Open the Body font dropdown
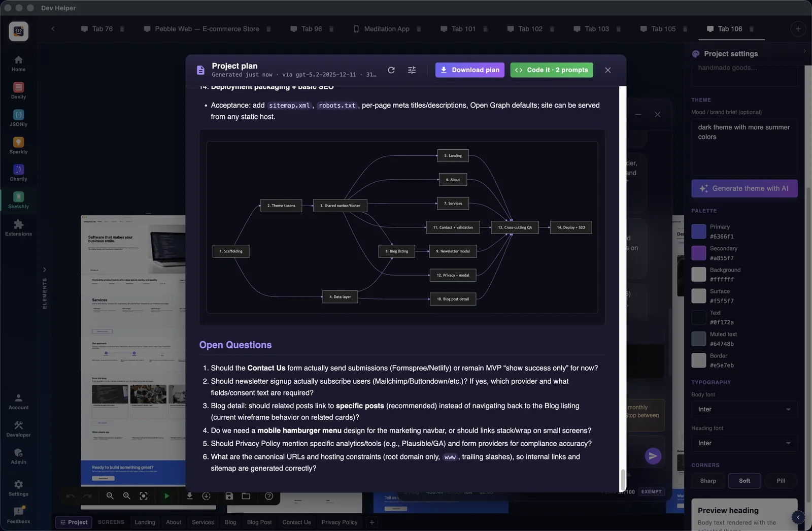This screenshot has width=812, height=531. [745, 409]
